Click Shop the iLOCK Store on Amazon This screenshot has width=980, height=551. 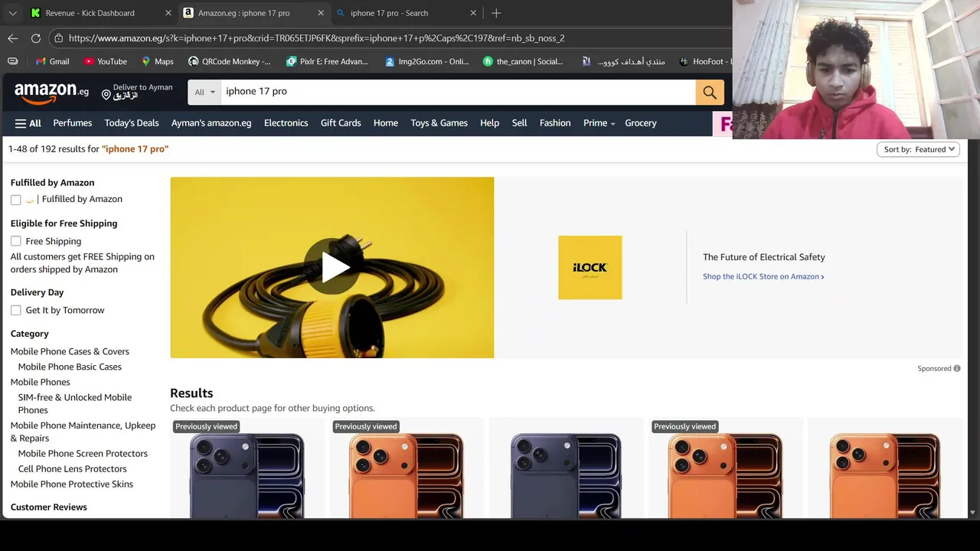[763, 277]
